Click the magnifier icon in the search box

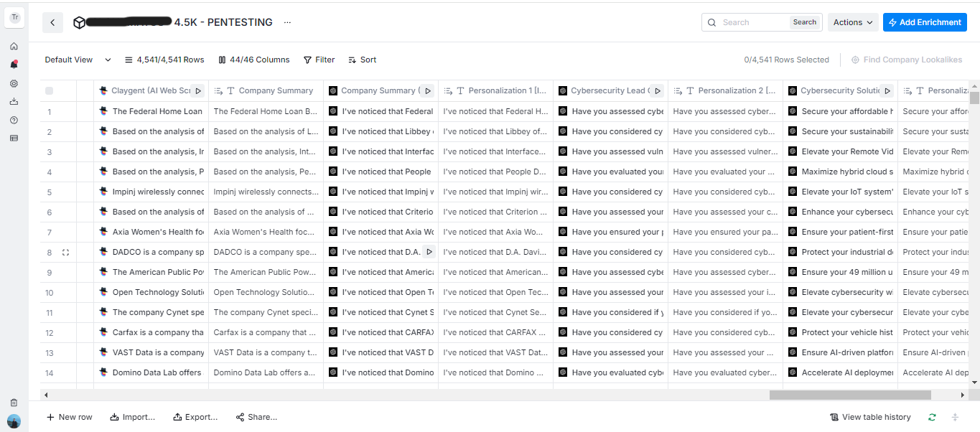712,23
